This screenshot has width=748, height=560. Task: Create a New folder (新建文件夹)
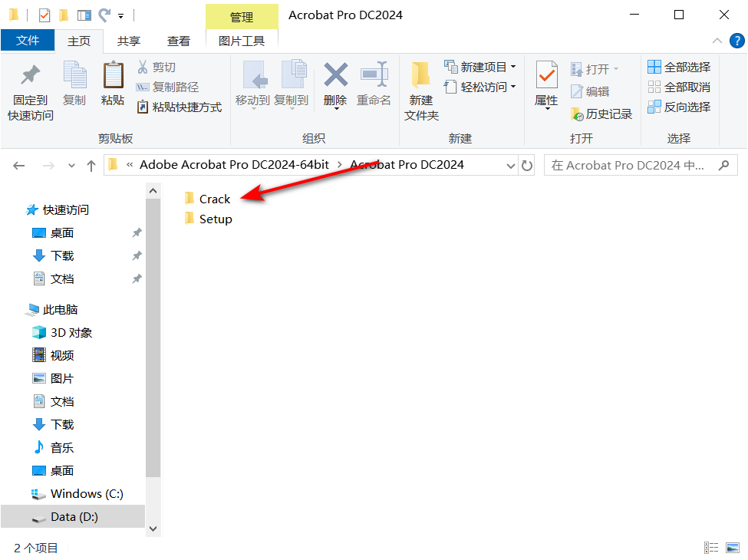click(421, 91)
